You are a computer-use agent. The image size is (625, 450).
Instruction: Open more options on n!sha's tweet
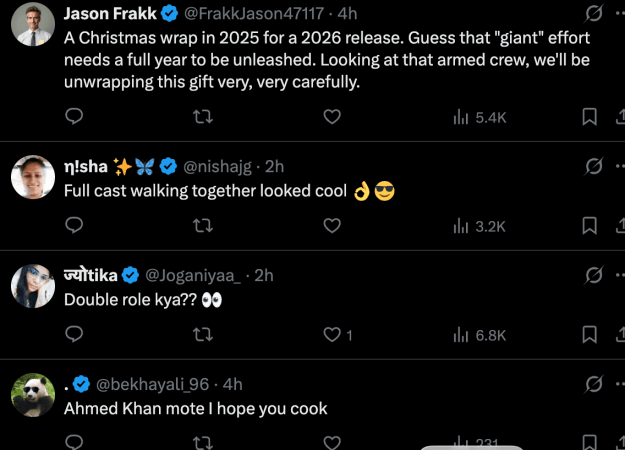point(619,165)
